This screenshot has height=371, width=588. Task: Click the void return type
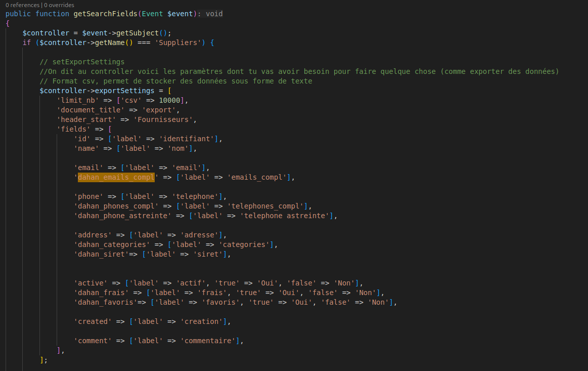214,14
